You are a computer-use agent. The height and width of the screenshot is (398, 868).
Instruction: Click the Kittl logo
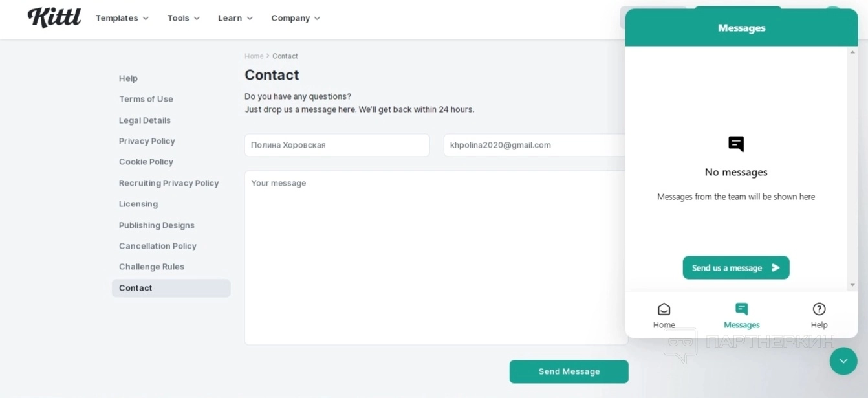[54, 17]
